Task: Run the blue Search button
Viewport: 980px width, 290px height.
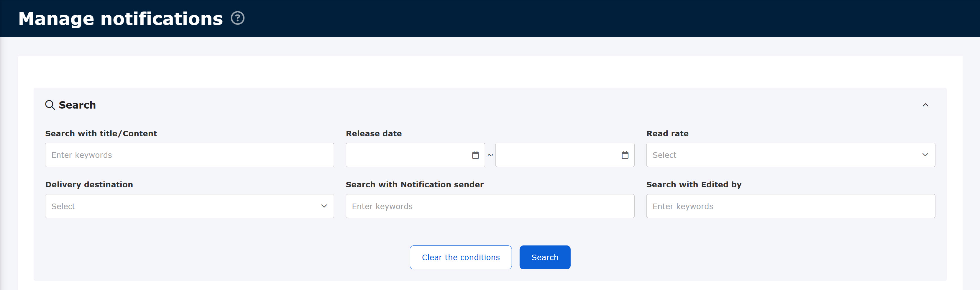Action: coord(544,257)
